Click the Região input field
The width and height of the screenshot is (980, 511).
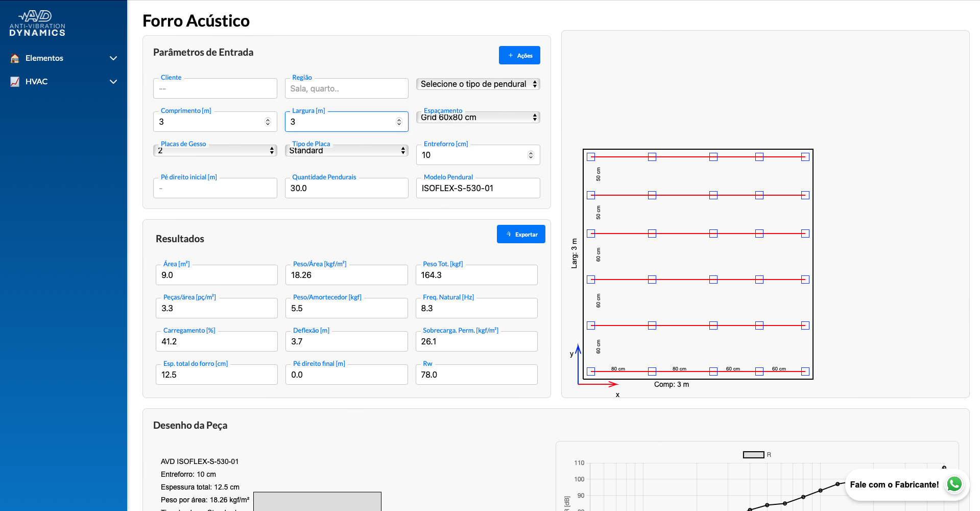[346, 88]
